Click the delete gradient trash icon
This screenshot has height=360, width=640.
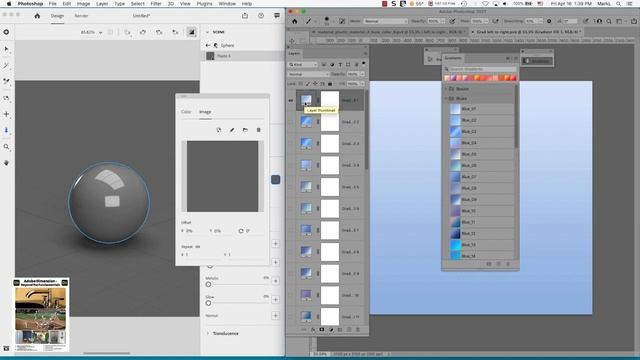[508, 264]
